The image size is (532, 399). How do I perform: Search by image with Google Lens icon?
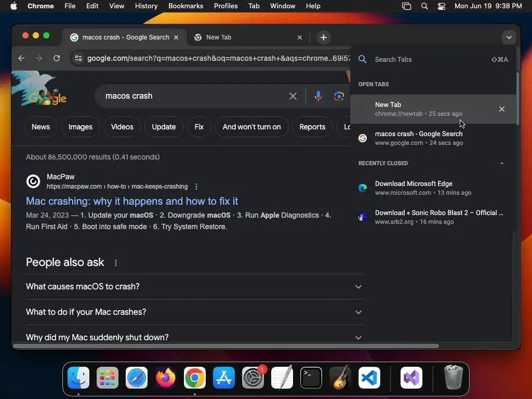point(339,96)
